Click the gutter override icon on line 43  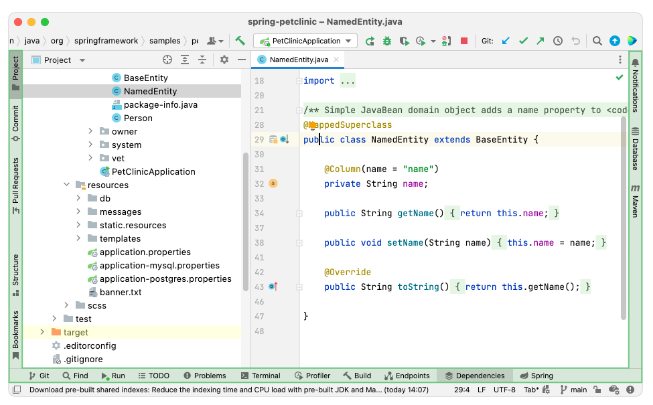(x=273, y=287)
